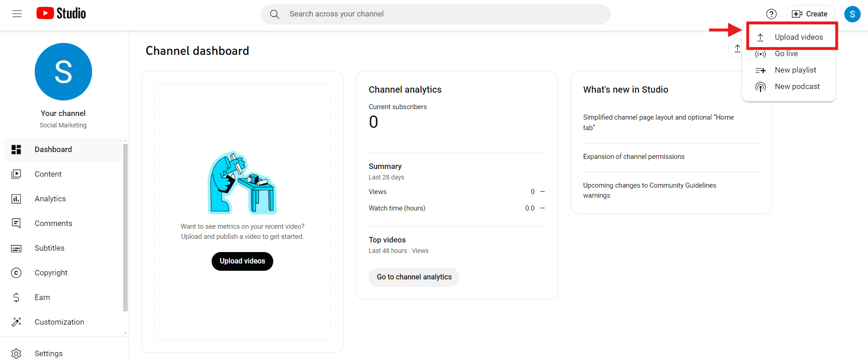Open the Earn section
Screen dimensions: 868x363
tap(42, 297)
